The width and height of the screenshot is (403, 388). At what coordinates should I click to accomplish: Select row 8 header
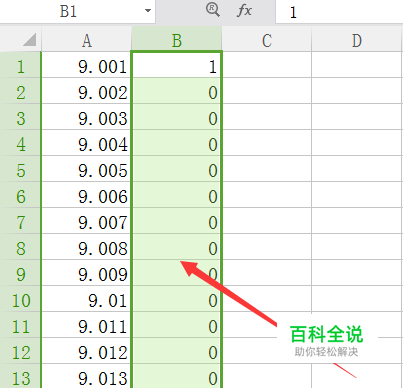click(20, 247)
